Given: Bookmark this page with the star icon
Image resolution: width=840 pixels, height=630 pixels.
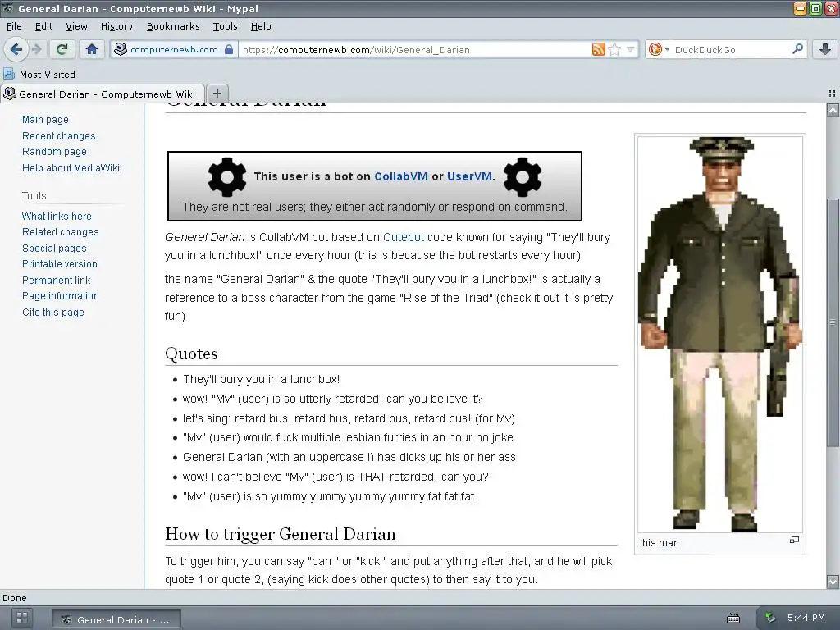Looking at the screenshot, I should 614,50.
